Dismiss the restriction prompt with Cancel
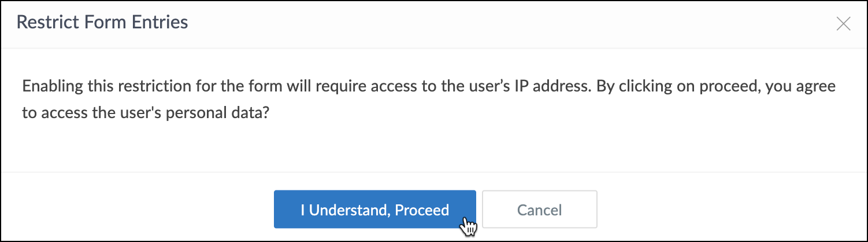Screen dimensions: 868x242 539,210
